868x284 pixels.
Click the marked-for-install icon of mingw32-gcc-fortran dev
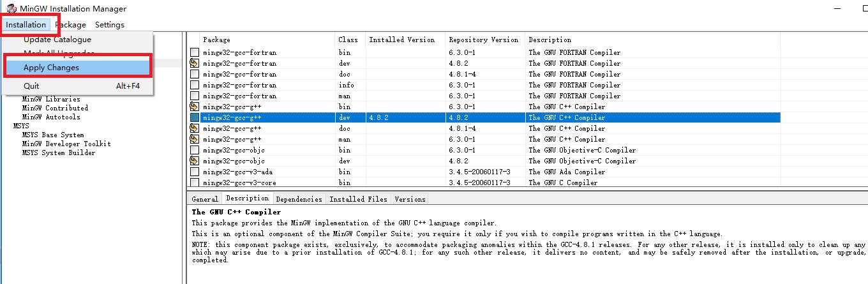195,63
